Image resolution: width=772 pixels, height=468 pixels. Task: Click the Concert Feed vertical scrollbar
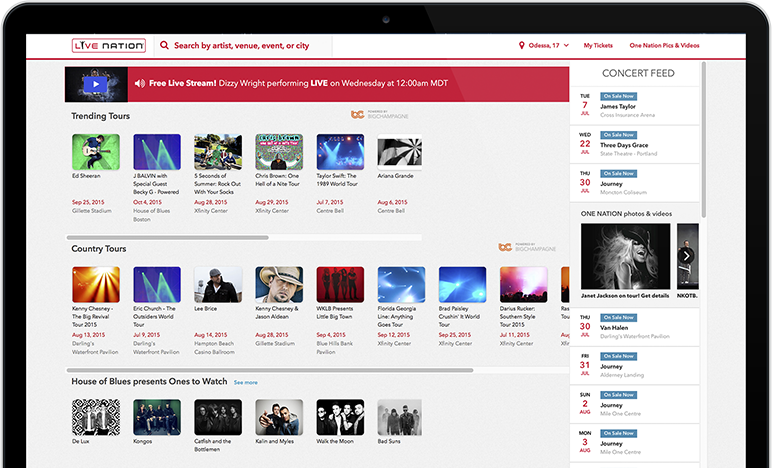(x=704, y=140)
